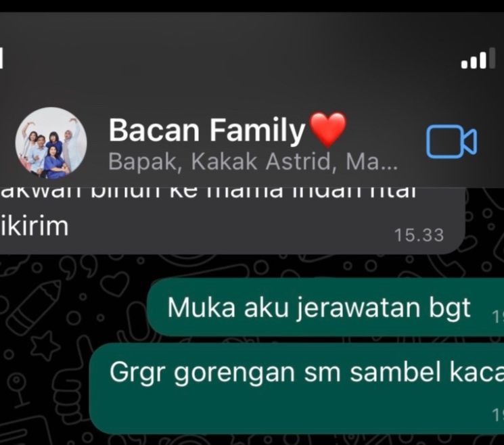This screenshot has width=504, height=445.
Task: Tap the 15.33 message timestamp
Action: tap(419, 235)
